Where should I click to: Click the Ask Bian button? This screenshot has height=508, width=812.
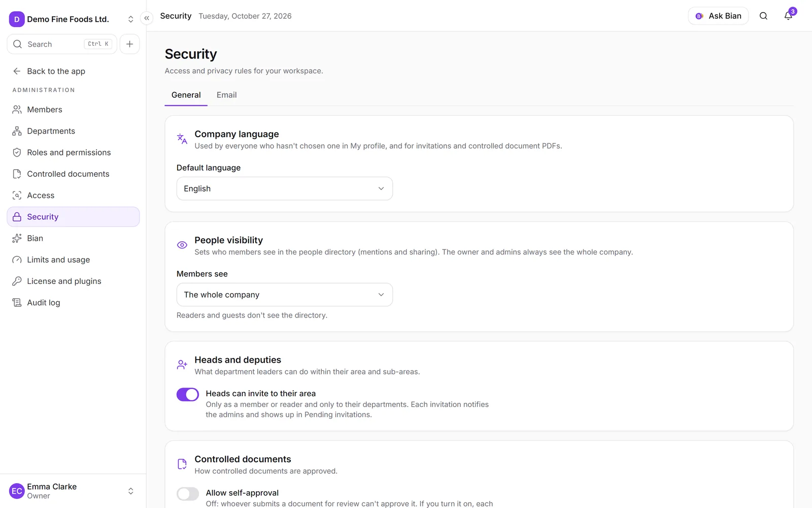click(x=719, y=16)
